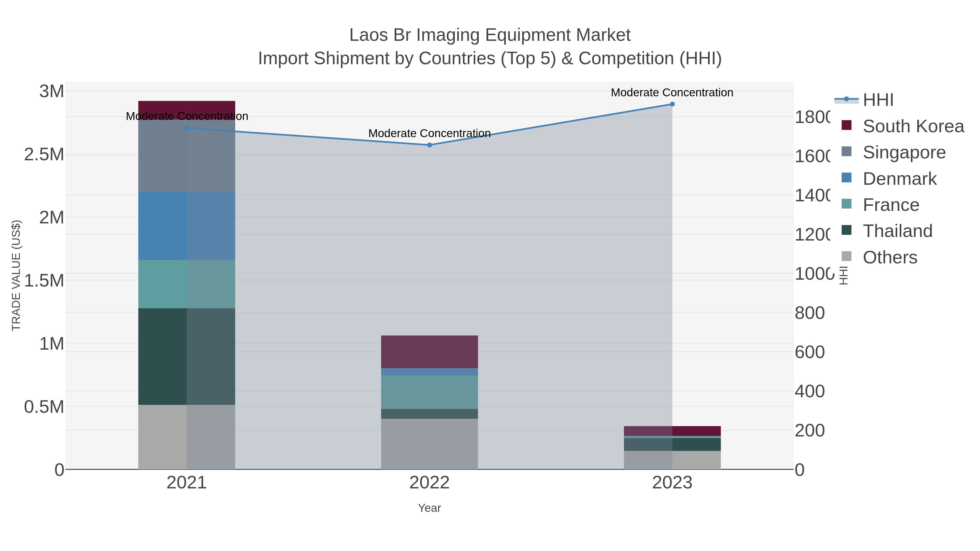
Task: Click the Others grey legend swatch
Action: [846, 256]
